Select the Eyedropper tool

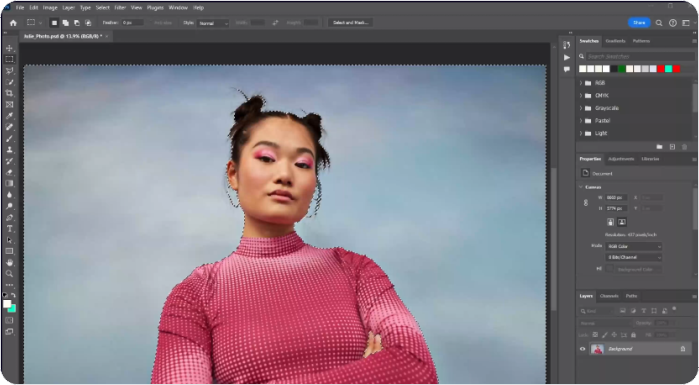(9, 116)
